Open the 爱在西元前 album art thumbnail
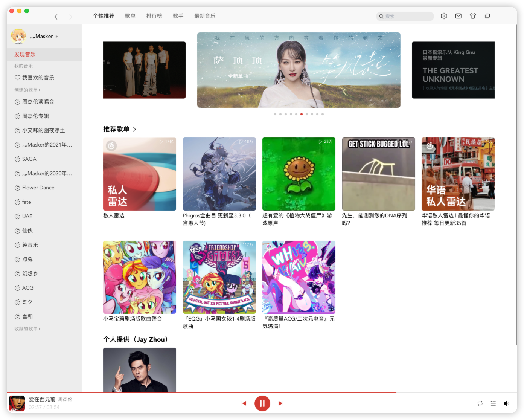Image resolution: width=524 pixels, height=420 pixels. coord(17,403)
